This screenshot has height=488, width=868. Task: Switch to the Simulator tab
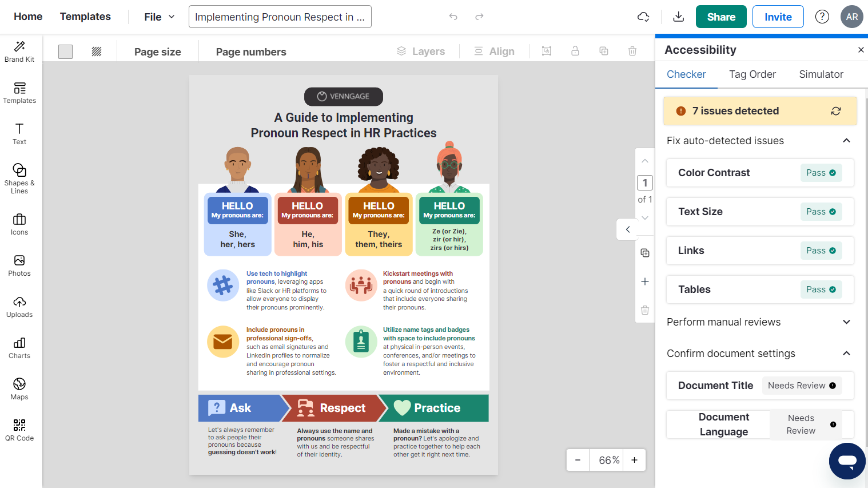pyautogui.click(x=821, y=74)
